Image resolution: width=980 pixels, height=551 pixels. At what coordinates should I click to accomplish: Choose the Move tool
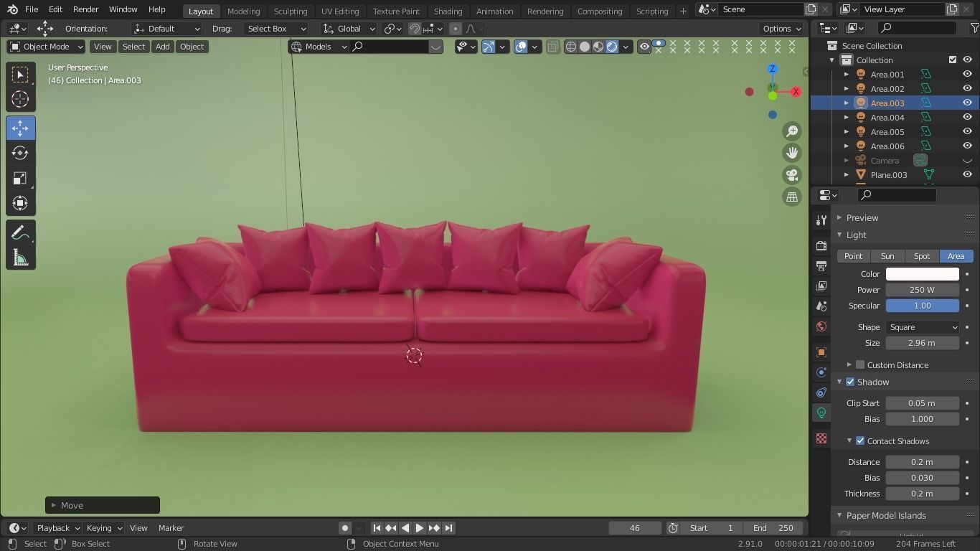[x=20, y=128]
